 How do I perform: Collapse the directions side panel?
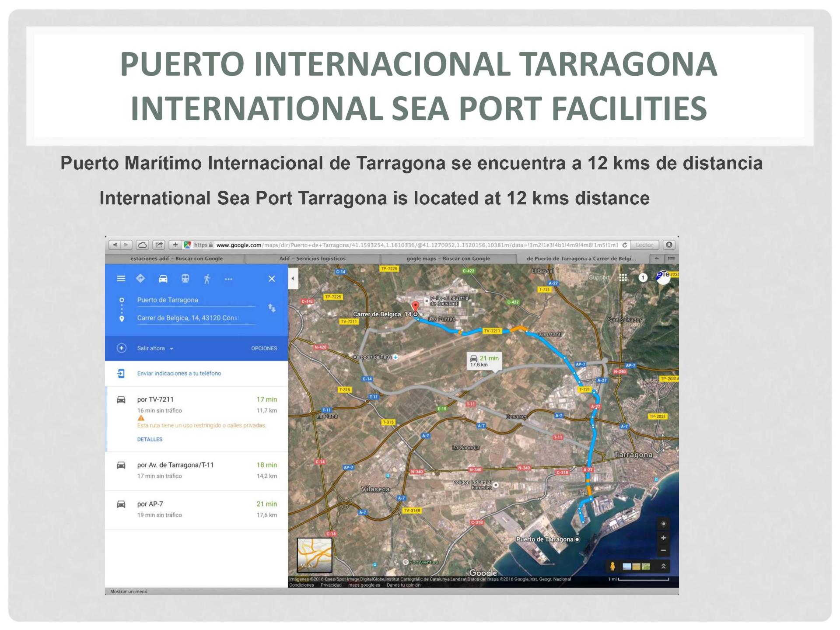click(x=293, y=279)
